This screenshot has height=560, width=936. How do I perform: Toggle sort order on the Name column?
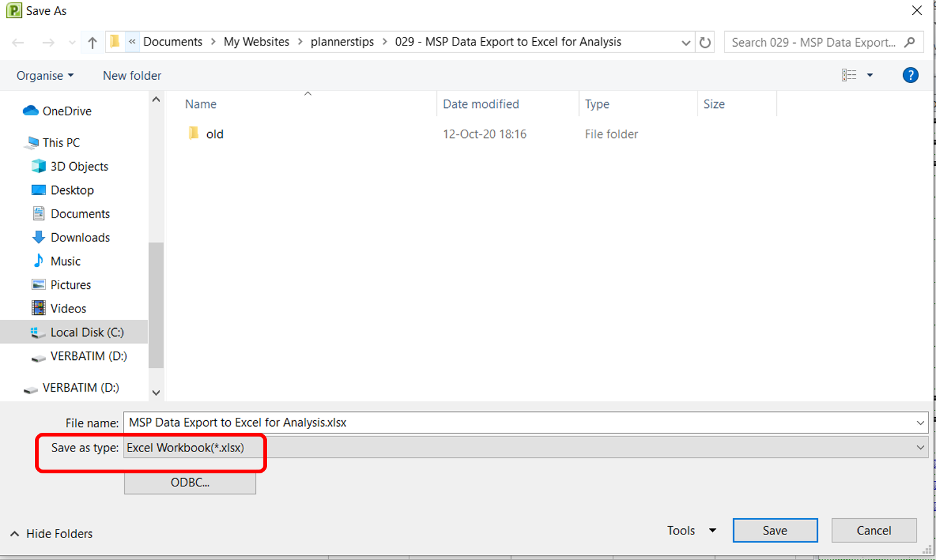[200, 104]
